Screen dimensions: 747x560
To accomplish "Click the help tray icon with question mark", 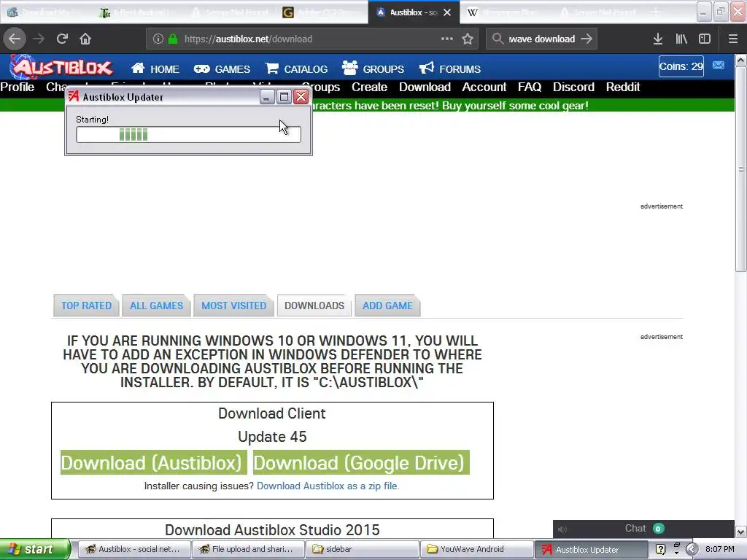I will [660, 549].
